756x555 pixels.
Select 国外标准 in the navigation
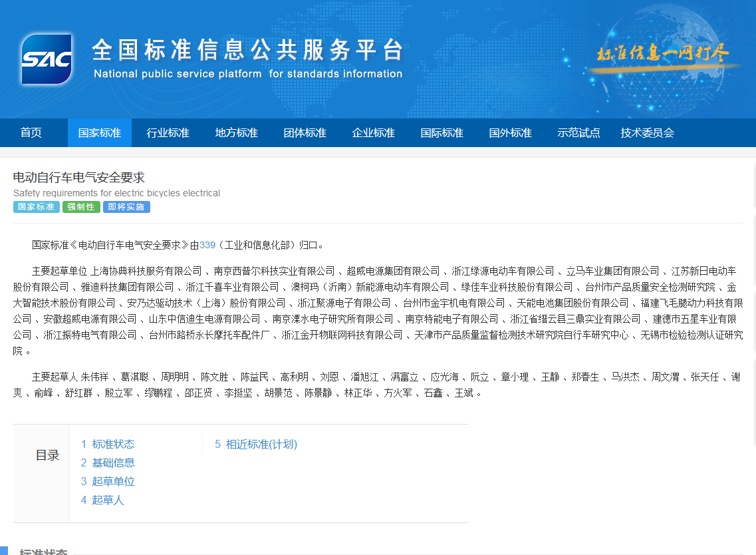[511, 133]
